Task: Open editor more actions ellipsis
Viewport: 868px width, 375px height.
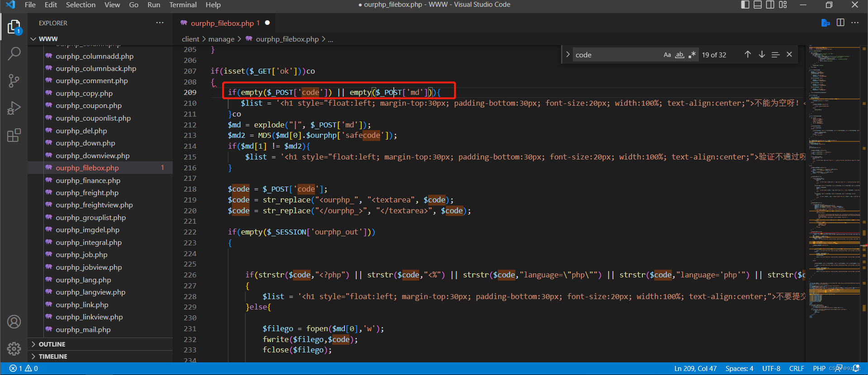Action: pos(855,23)
